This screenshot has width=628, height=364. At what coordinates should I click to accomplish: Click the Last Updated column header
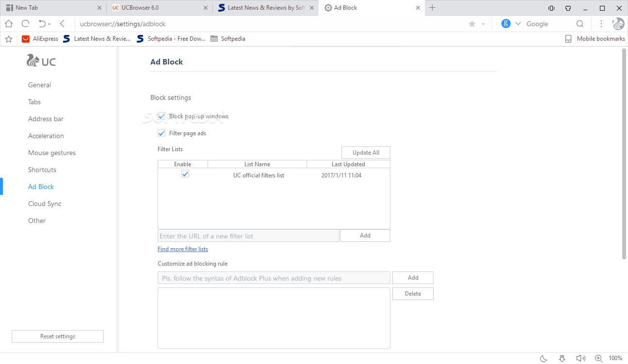[348, 164]
